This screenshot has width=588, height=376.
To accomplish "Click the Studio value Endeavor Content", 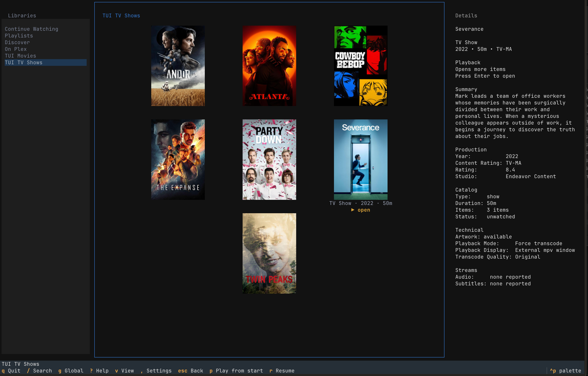I will pyautogui.click(x=531, y=176).
